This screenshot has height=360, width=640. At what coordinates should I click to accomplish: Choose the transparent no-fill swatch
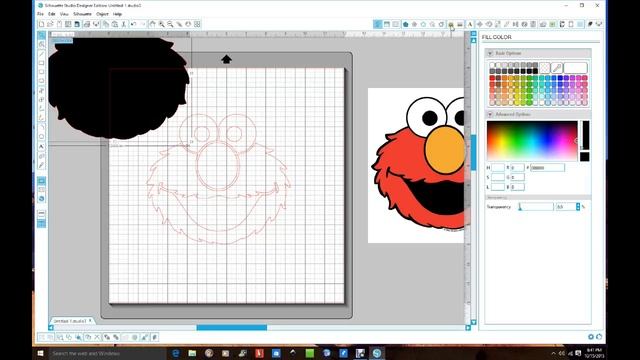[544, 67]
